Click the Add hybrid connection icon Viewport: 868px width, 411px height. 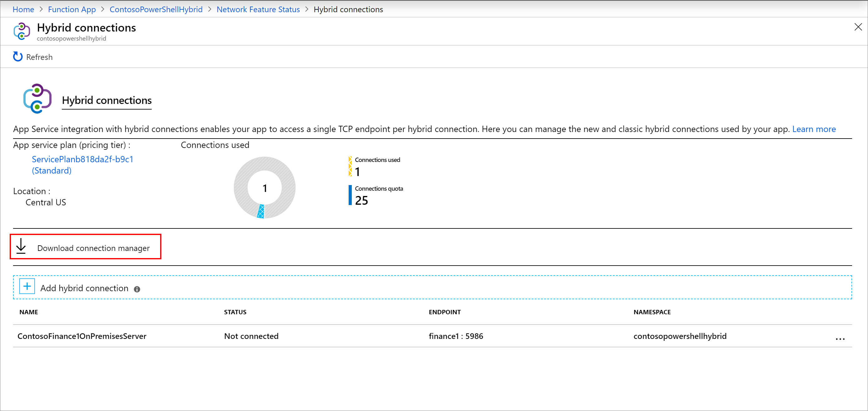27,288
